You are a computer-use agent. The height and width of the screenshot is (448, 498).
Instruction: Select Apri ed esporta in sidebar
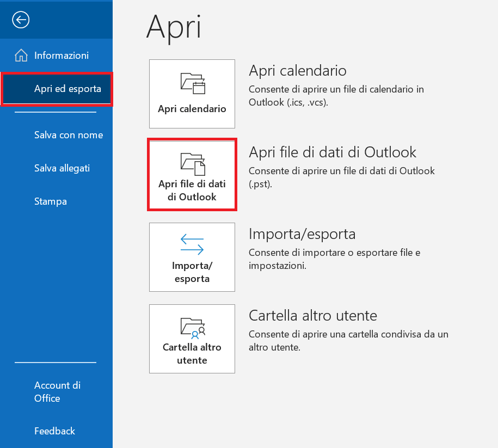57,89
